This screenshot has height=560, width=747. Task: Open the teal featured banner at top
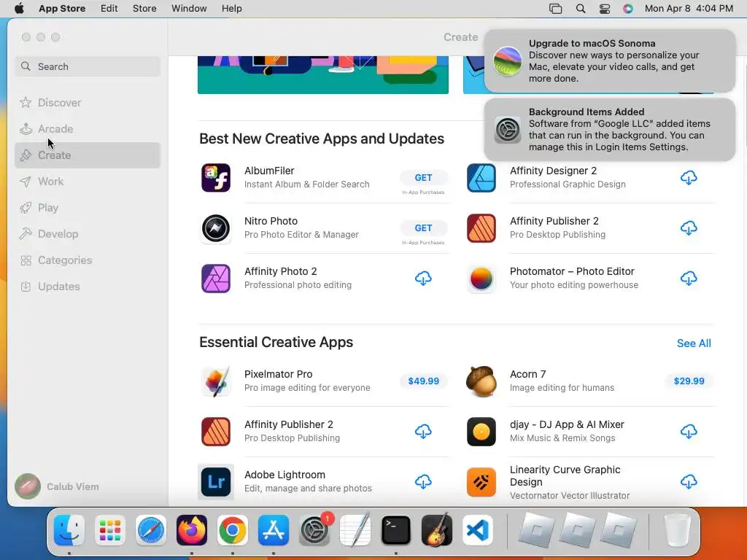(323, 75)
